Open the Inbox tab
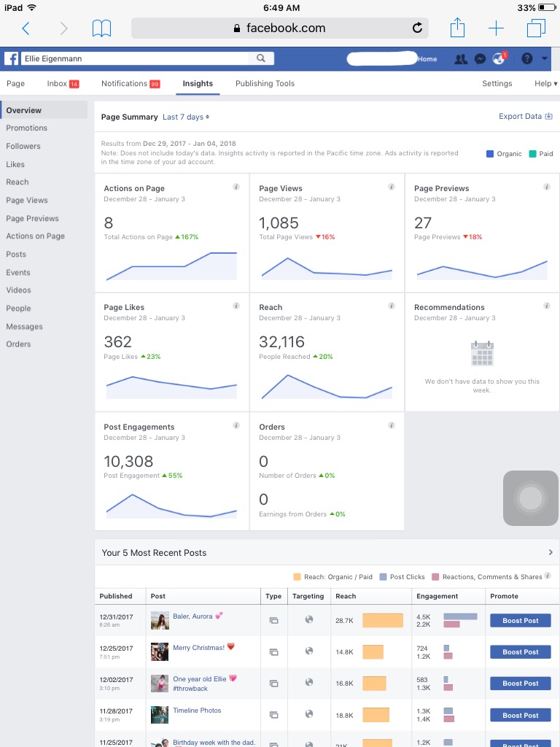 click(63, 83)
